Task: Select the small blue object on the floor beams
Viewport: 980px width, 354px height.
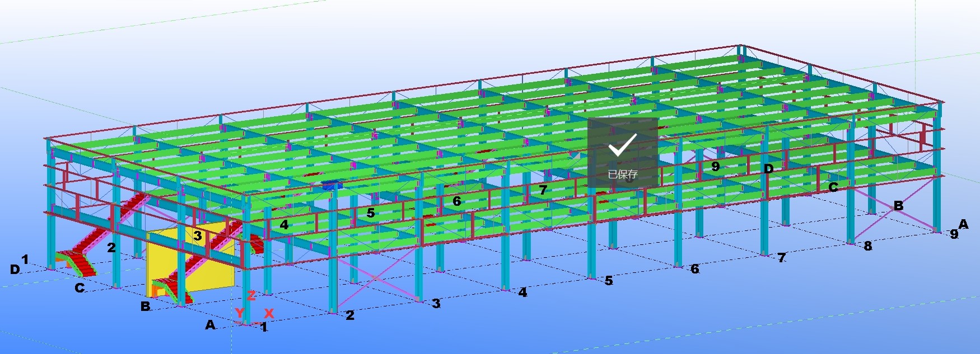Action: coord(330,185)
